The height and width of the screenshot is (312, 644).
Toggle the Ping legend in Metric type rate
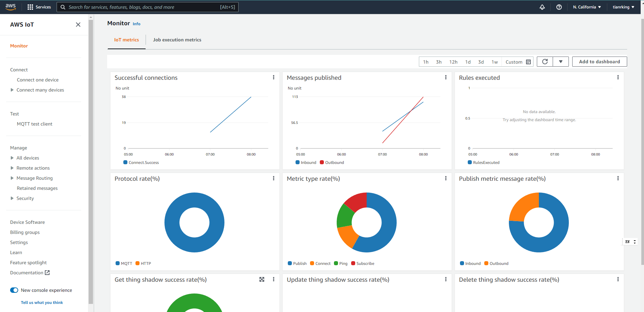[341, 264]
